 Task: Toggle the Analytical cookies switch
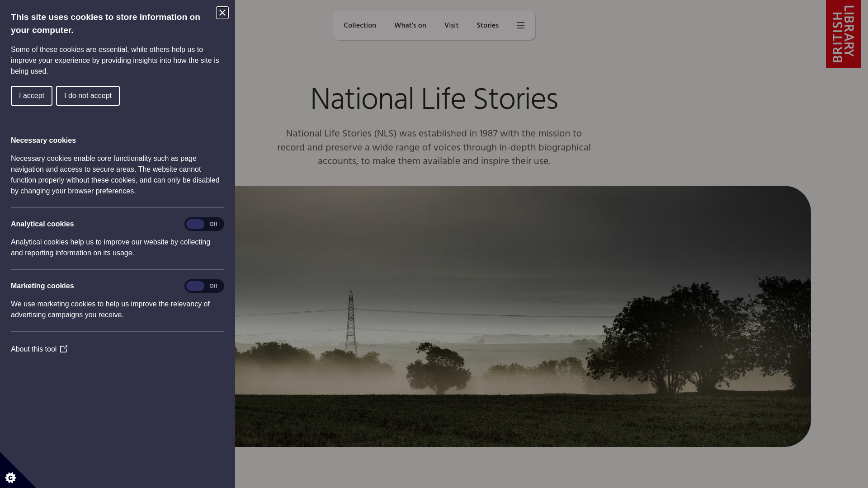click(x=204, y=224)
